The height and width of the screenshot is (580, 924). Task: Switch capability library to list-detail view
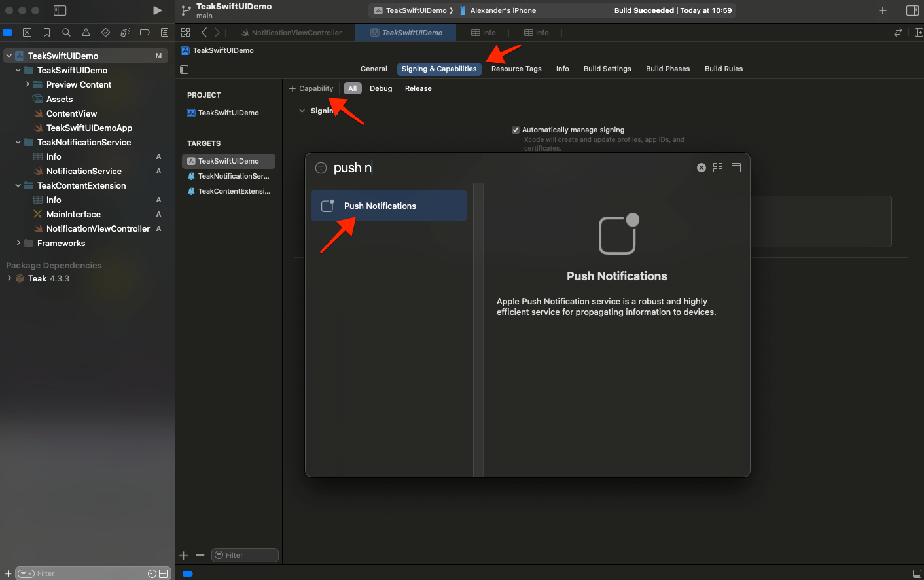click(x=736, y=168)
